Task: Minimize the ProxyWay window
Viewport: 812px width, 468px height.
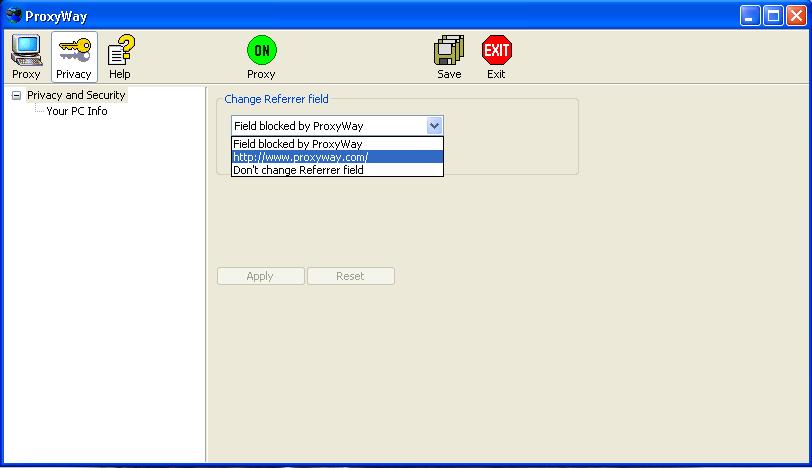Action: click(749, 16)
